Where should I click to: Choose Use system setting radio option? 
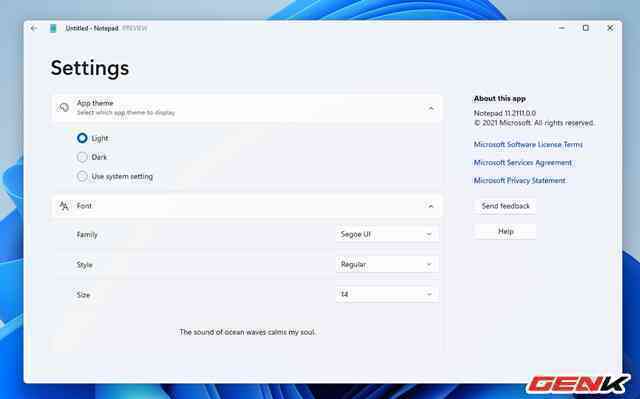82,176
